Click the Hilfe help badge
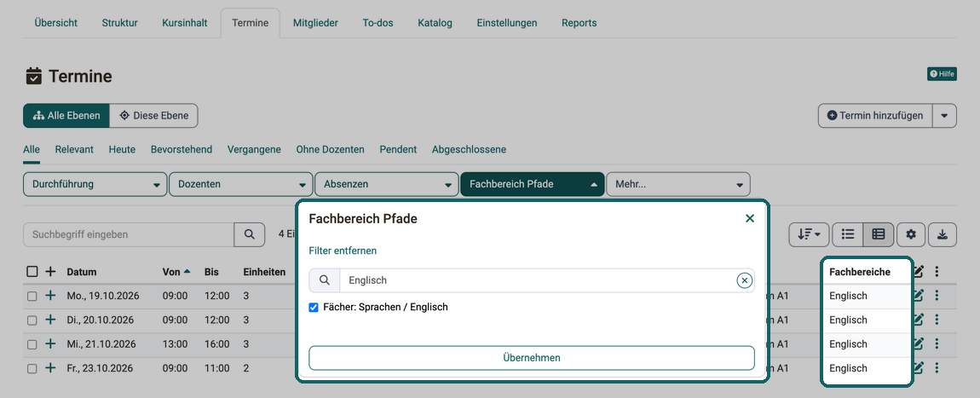 942,74
